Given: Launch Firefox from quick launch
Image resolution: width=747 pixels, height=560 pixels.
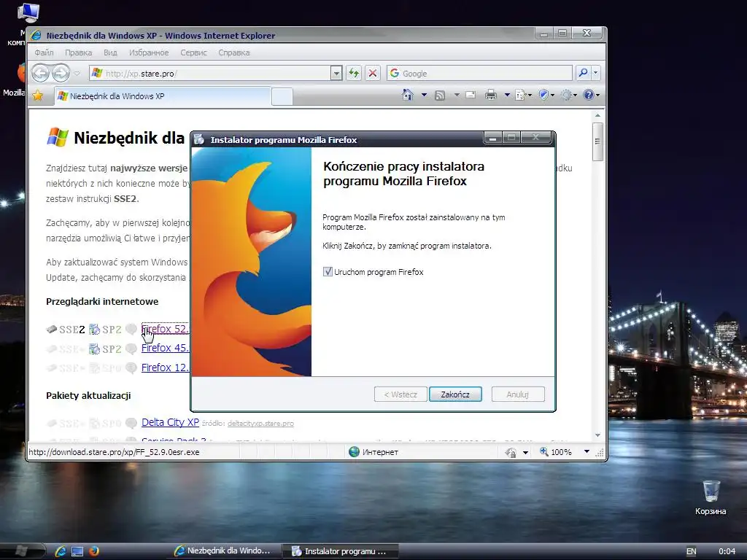Looking at the screenshot, I should click(94, 551).
